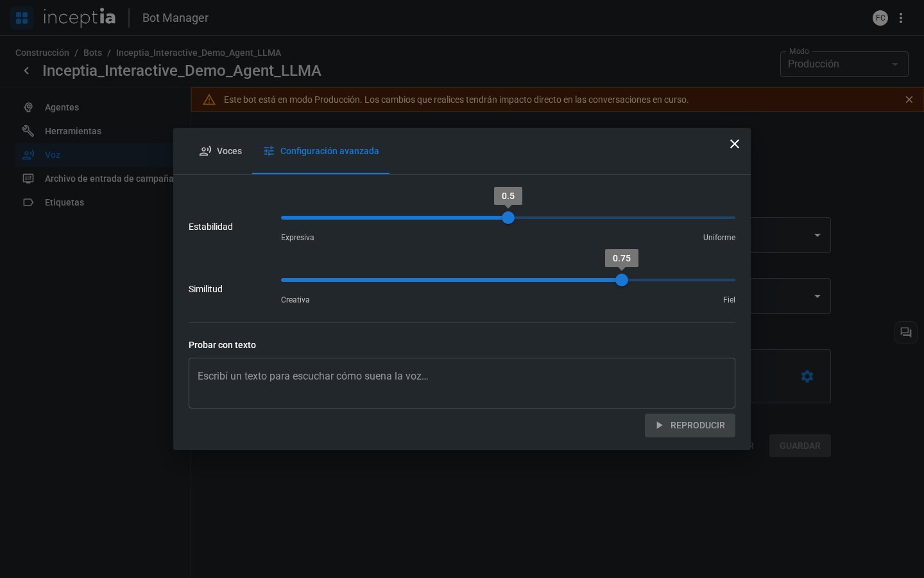Click the Etiquetas label icon
The width and height of the screenshot is (924, 578).
pos(28,202)
